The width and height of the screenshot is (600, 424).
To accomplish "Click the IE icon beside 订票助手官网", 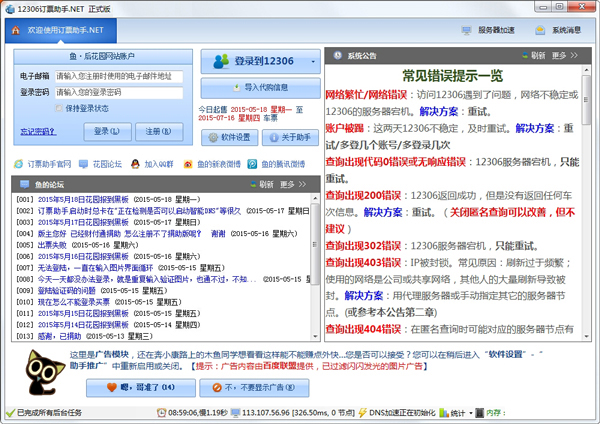I will pos(18,164).
